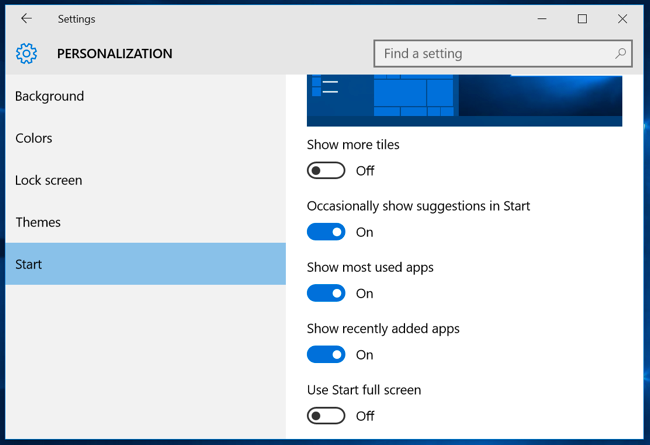Click the Start menu preview image
The height and width of the screenshot is (445, 650).
[x=464, y=100]
